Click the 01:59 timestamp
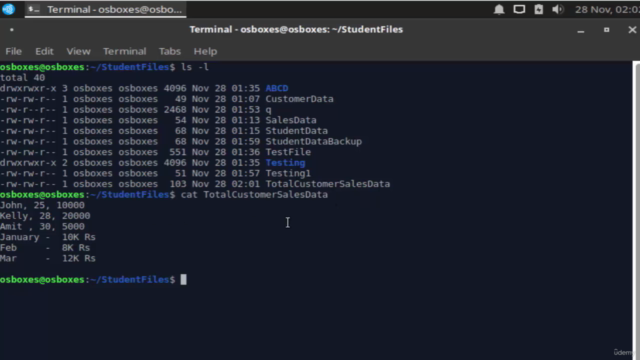The height and width of the screenshot is (360, 640). (x=246, y=141)
